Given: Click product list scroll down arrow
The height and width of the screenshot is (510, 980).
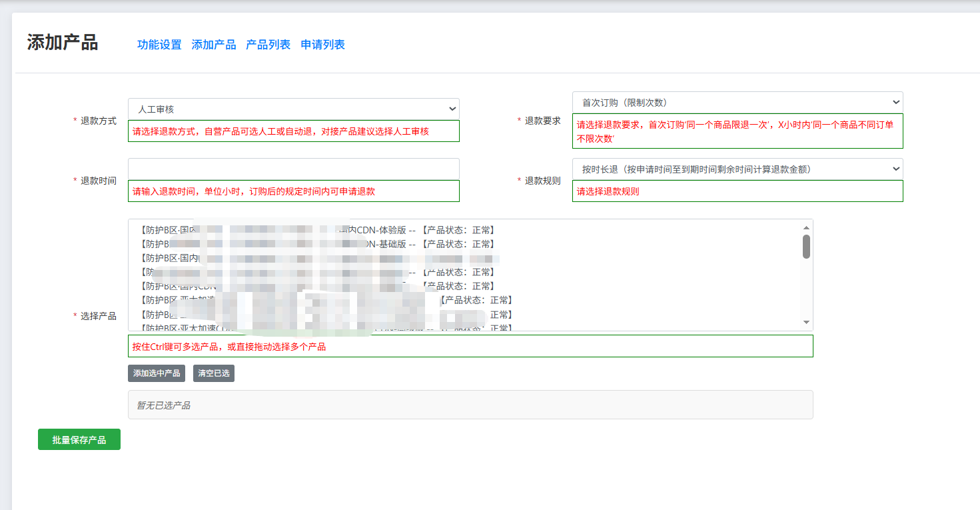Looking at the screenshot, I should [x=806, y=323].
